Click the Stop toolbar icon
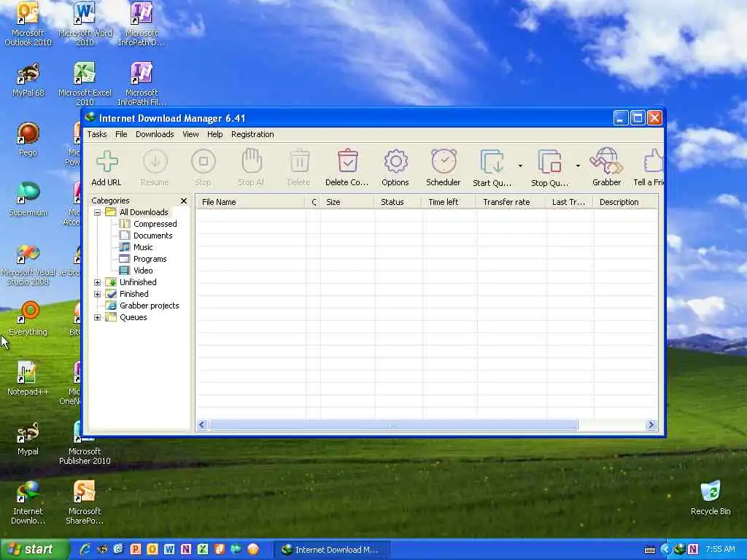747x560 pixels. pyautogui.click(x=203, y=161)
